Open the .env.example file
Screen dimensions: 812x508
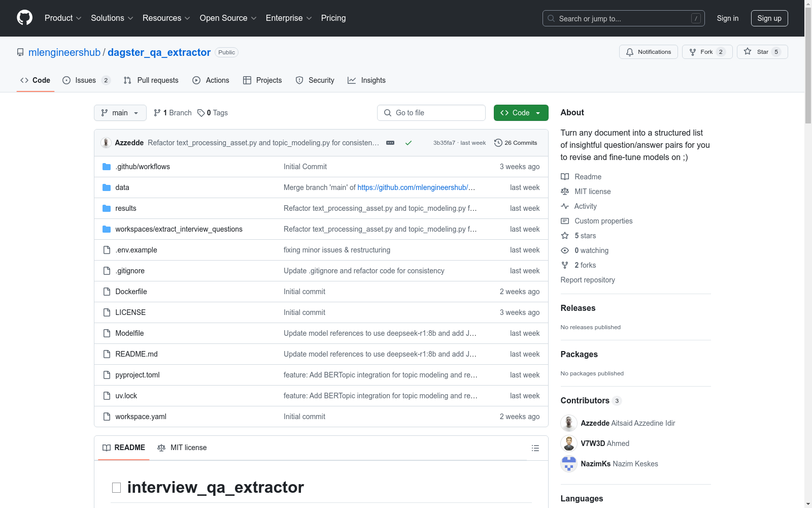pyautogui.click(x=136, y=250)
